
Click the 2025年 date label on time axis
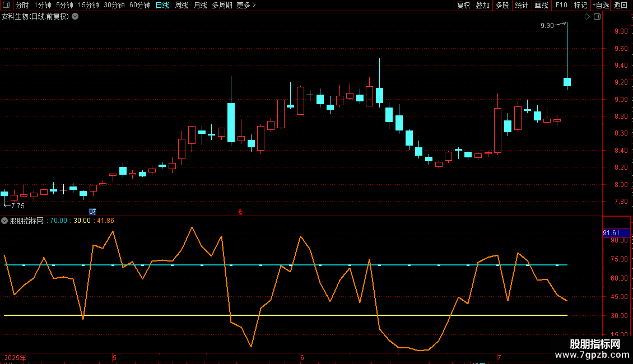[15, 357]
